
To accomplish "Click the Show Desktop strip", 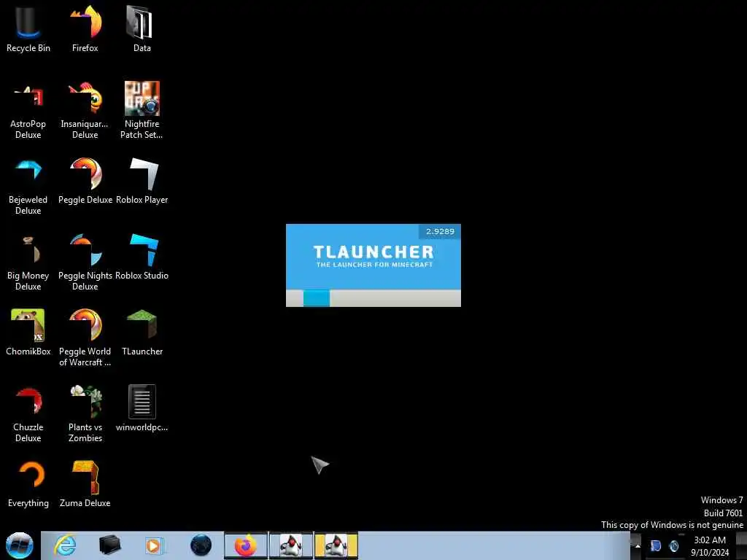I will (741, 545).
